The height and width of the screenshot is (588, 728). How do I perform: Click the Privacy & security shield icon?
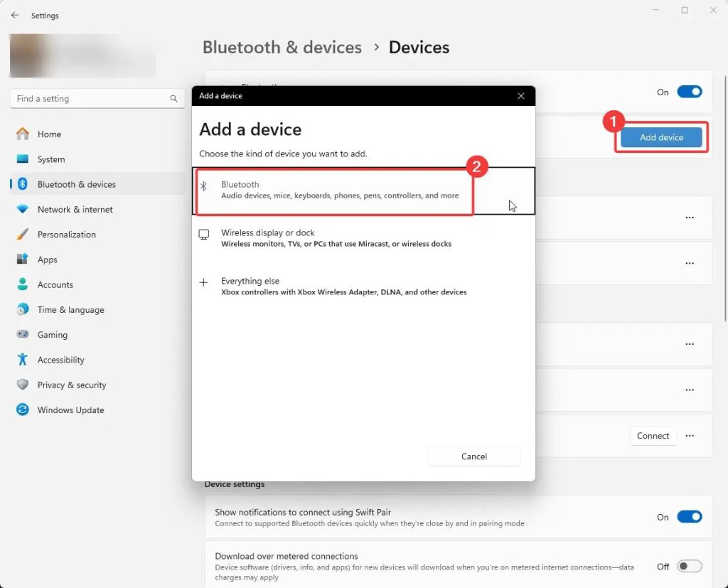(22, 385)
